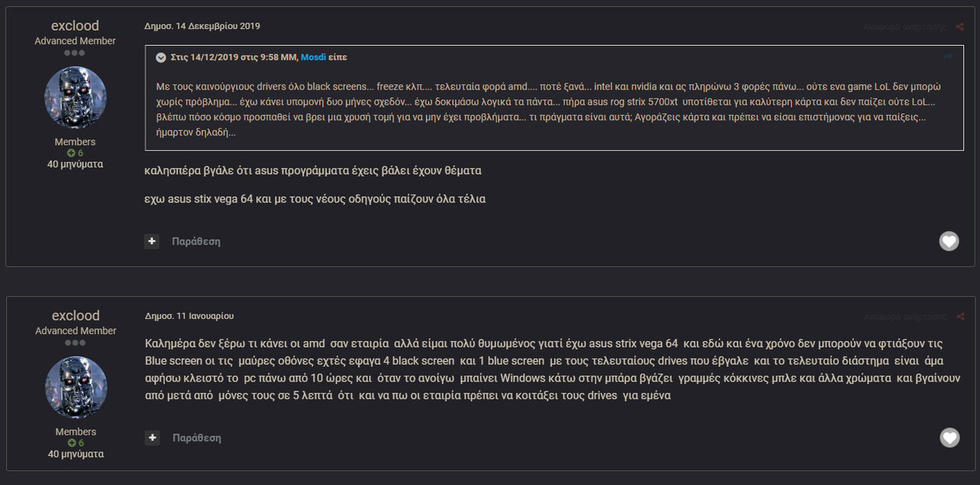980x485 pixels.
Task: Open Mosdi's profile from the quote header
Action: pyautogui.click(x=313, y=57)
